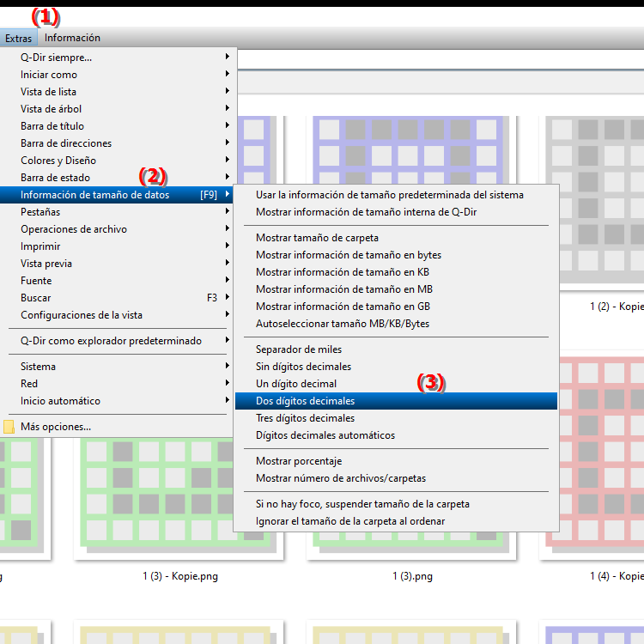Select Tres dígitos decimales

(x=396, y=418)
